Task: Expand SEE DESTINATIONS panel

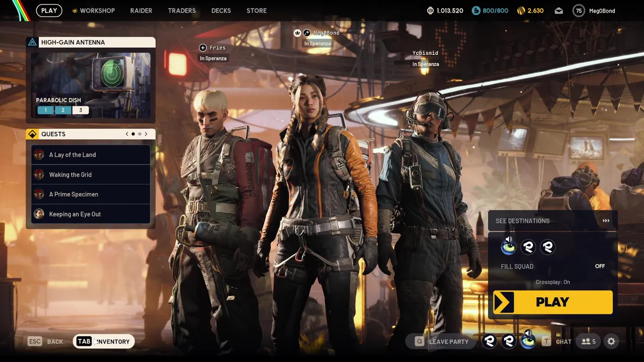Action: pos(552,221)
